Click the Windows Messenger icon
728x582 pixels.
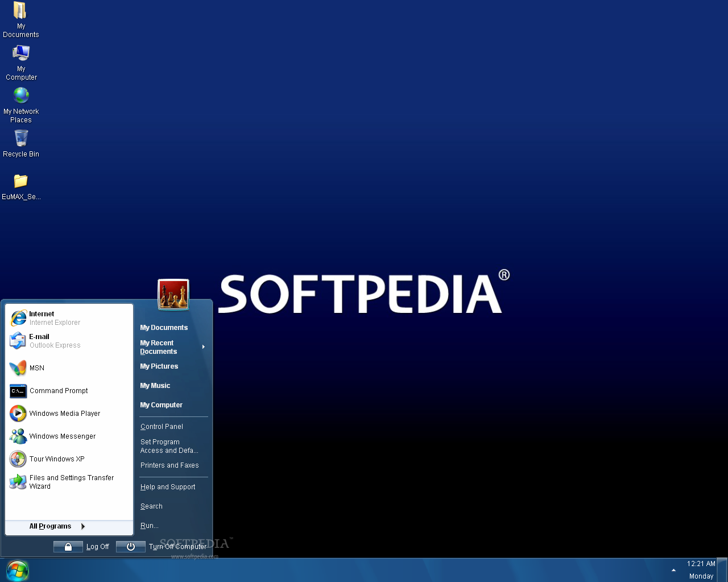coord(18,436)
